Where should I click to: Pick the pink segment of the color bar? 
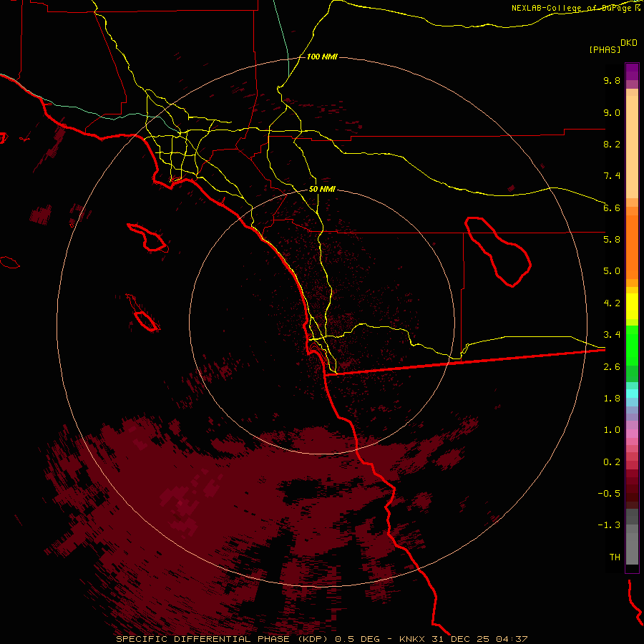coord(632,434)
